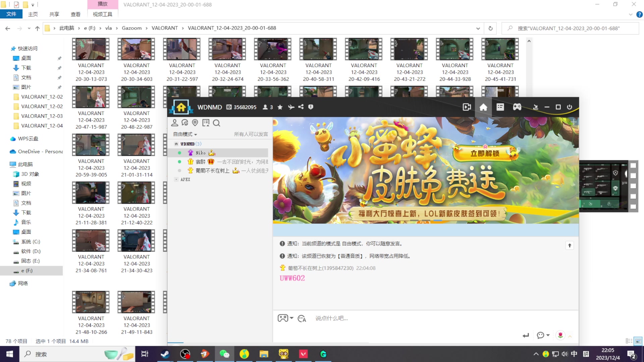Go up one folder level in Explorer
Screen dimensions: 644x362
tap(37, 28)
